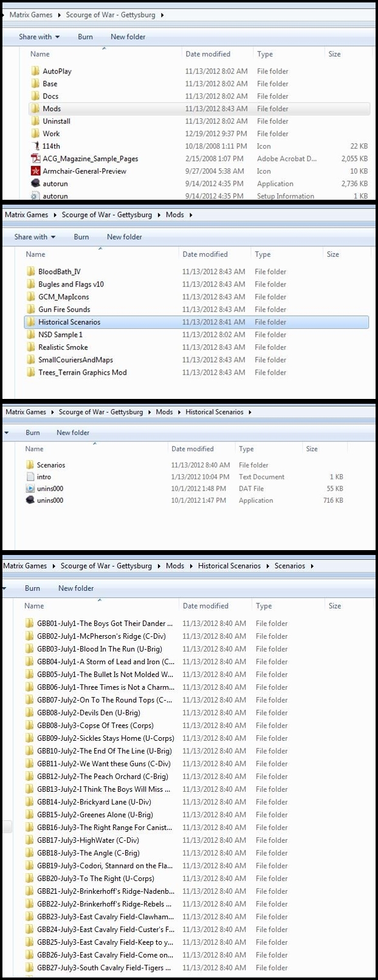This screenshot has height=980, width=378.
Task: Go to Matrix Games in Mods window breadcrumb
Action: click(x=26, y=214)
